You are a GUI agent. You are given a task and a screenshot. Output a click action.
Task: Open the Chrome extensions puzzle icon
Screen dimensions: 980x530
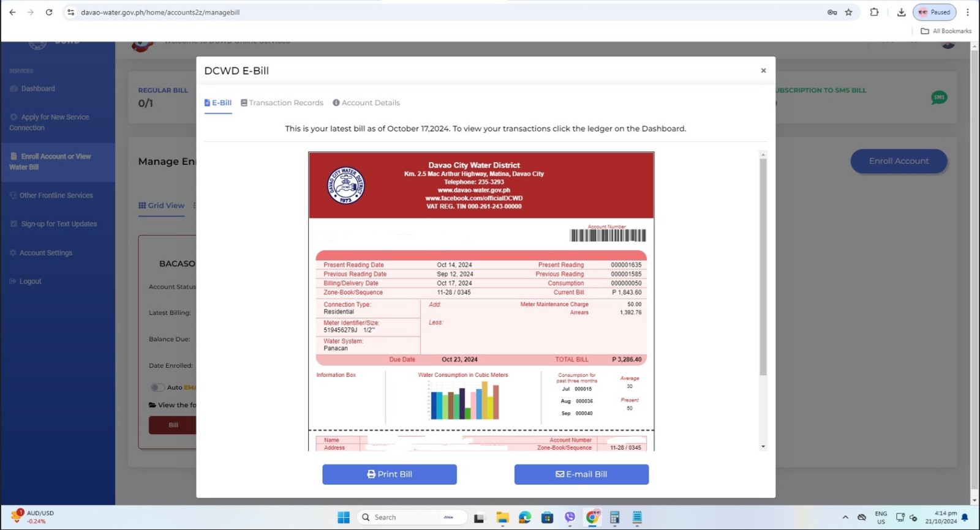[x=874, y=12]
